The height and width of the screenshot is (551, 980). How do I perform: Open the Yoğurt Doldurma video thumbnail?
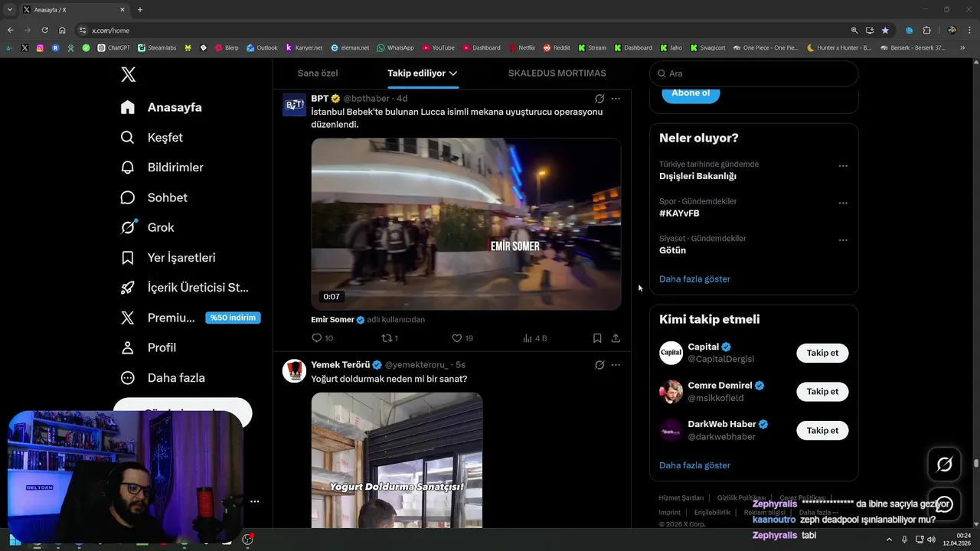tap(397, 460)
